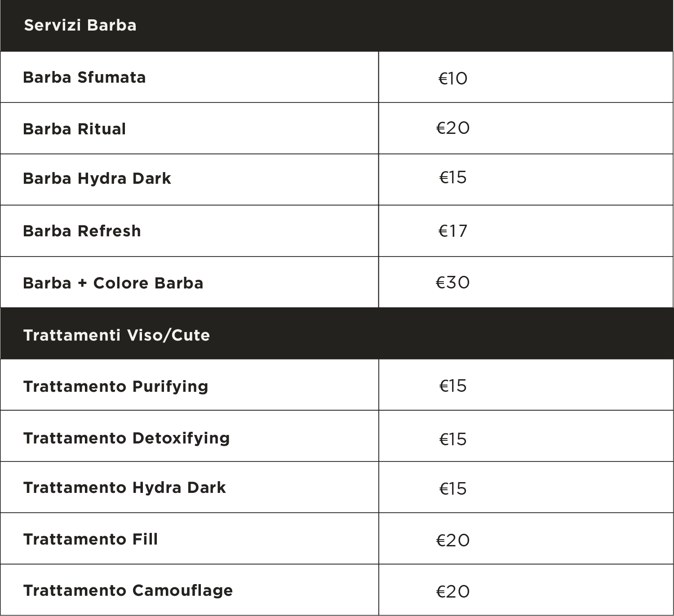Image resolution: width=674 pixels, height=616 pixels.
Task: Select the Trattamento Fill service
Action: tap(91, 539)
